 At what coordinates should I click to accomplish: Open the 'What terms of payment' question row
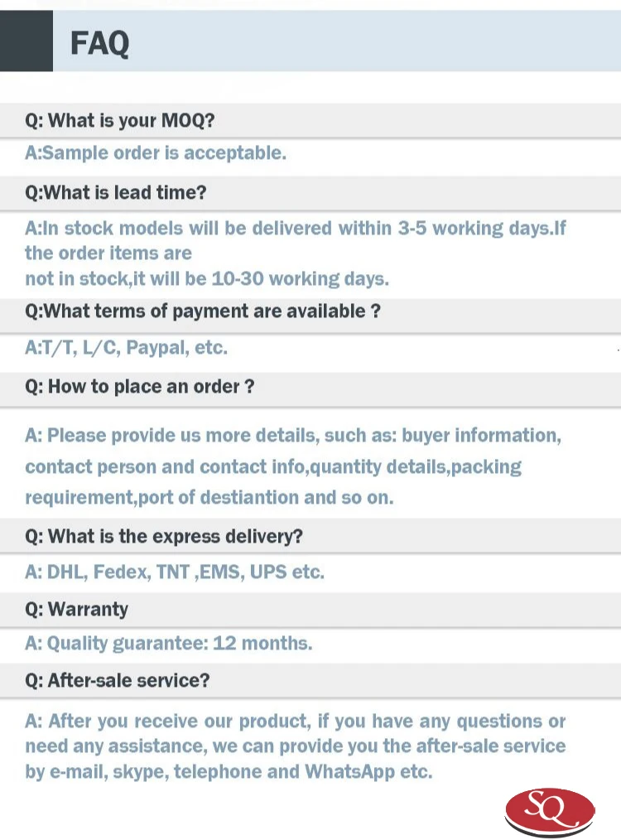(310, 311)
